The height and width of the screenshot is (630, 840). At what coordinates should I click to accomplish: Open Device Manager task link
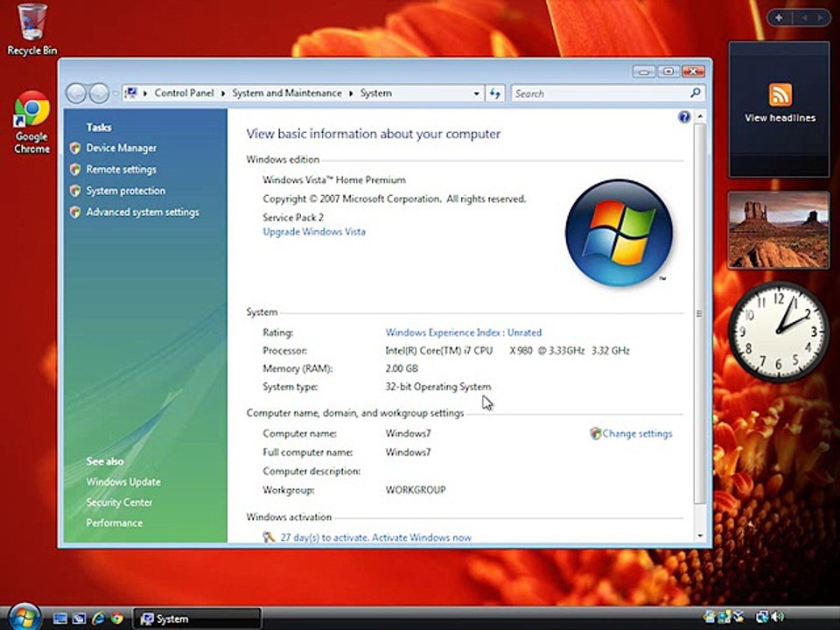click(x=121, y=148)
